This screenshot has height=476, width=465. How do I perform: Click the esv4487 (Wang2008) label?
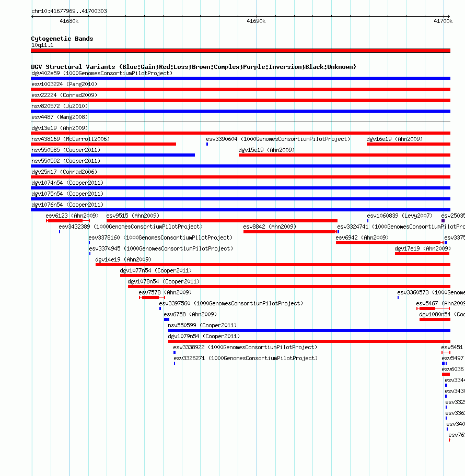tap(60, 117)
